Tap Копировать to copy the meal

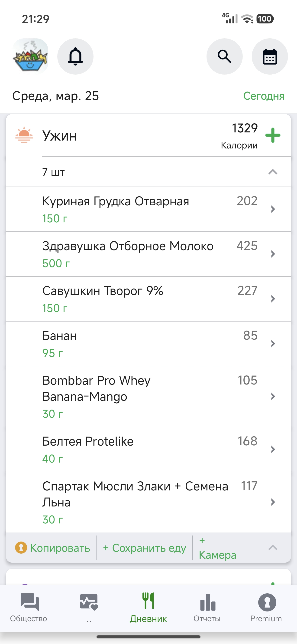click(x=53, y=548)
